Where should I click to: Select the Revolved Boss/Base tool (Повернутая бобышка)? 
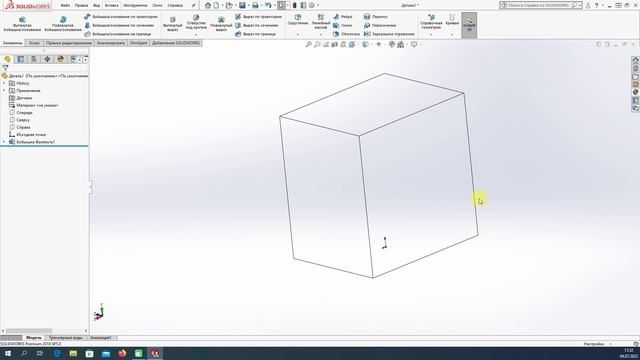[63, 24]
